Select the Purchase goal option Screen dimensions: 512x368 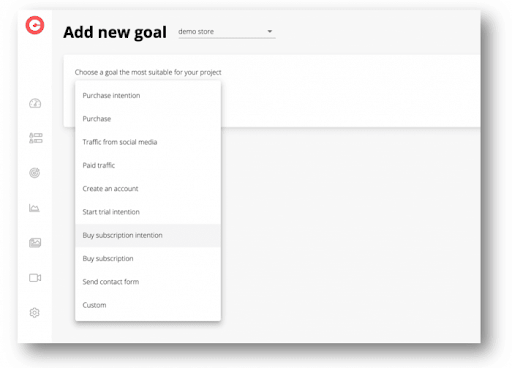coord(148,119)
